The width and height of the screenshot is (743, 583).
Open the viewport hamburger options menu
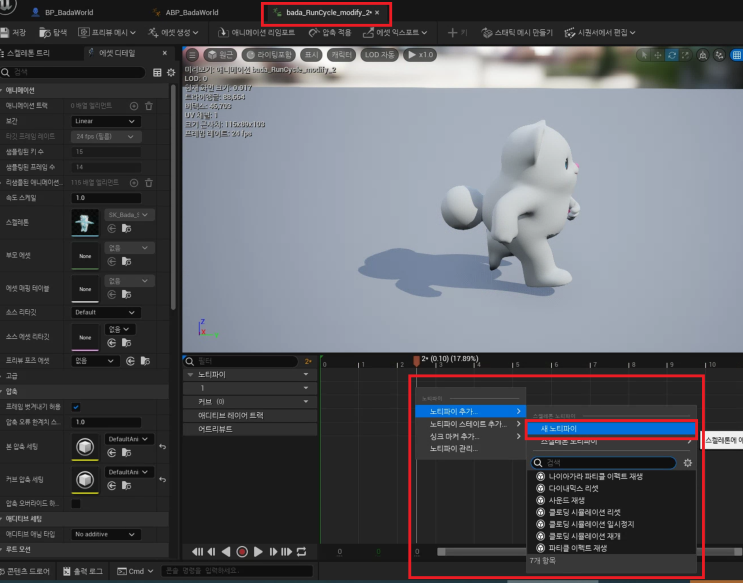tap(192, 55)
